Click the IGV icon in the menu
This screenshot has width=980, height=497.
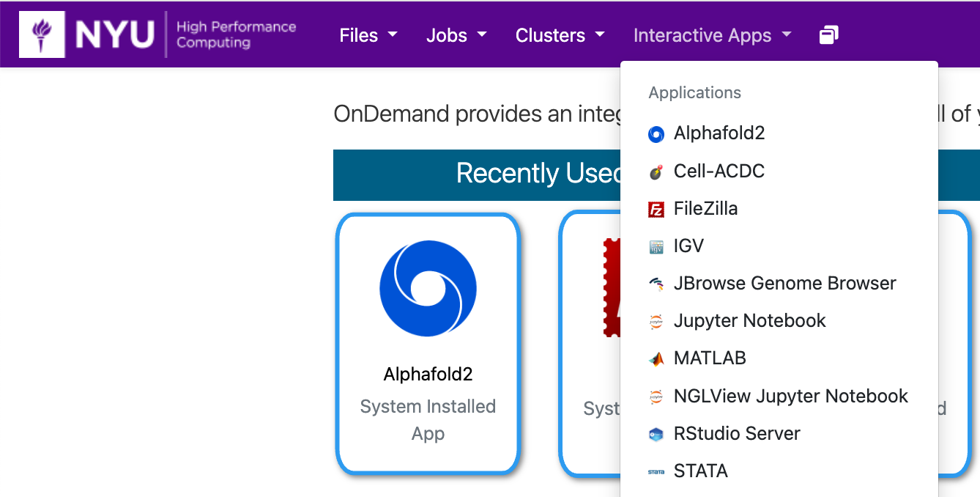pos(656,247)
